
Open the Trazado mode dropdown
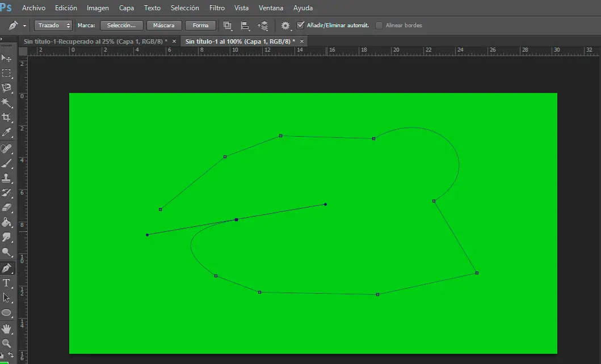click(53, 26)
